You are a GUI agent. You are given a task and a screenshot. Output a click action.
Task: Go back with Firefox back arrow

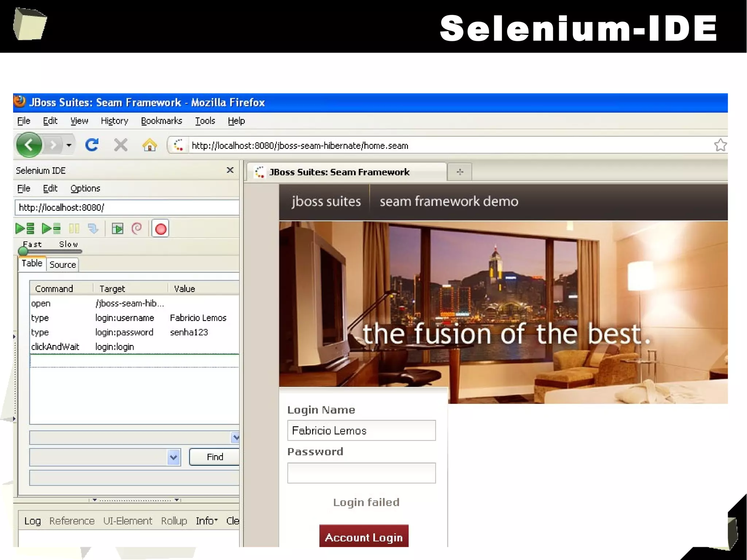[29, 145]
